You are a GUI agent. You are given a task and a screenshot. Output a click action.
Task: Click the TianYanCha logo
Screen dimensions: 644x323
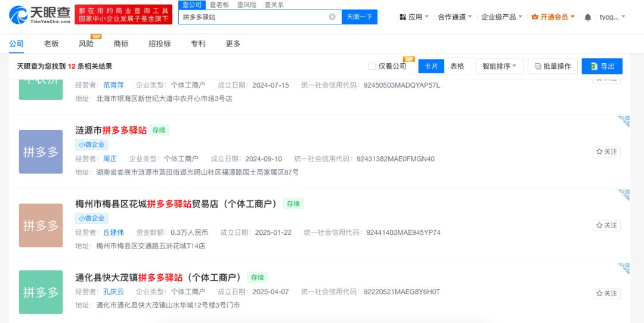tap(40, 14)
